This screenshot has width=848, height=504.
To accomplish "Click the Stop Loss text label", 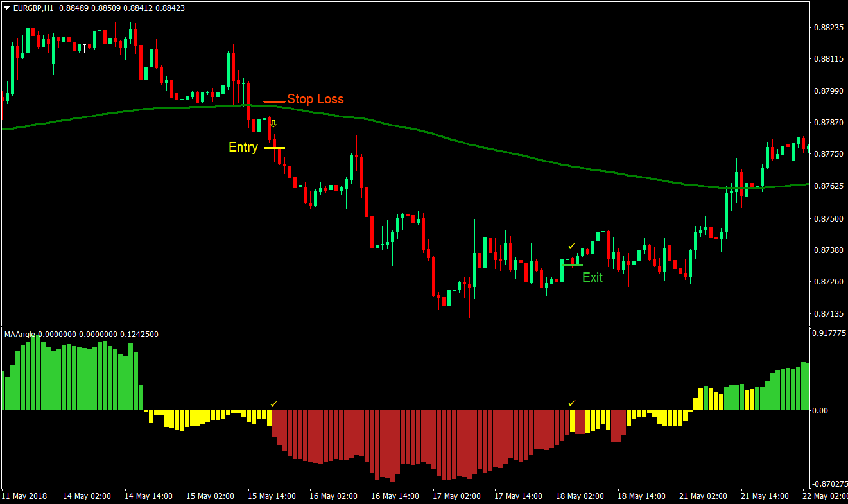I will tap(316, 99).
